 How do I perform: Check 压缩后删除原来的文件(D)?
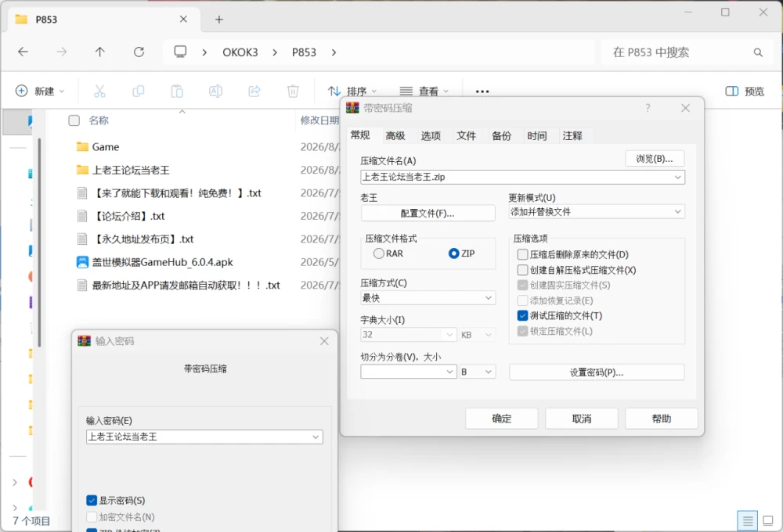tap(522, 254)
